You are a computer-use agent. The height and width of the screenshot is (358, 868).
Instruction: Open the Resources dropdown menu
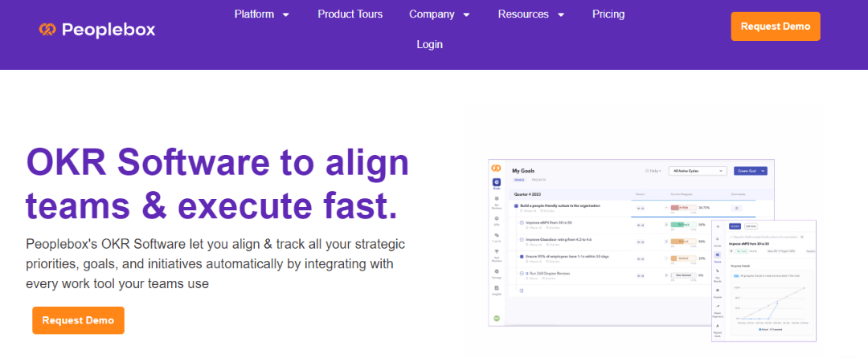pyautogui.click(x=531, y=14)
